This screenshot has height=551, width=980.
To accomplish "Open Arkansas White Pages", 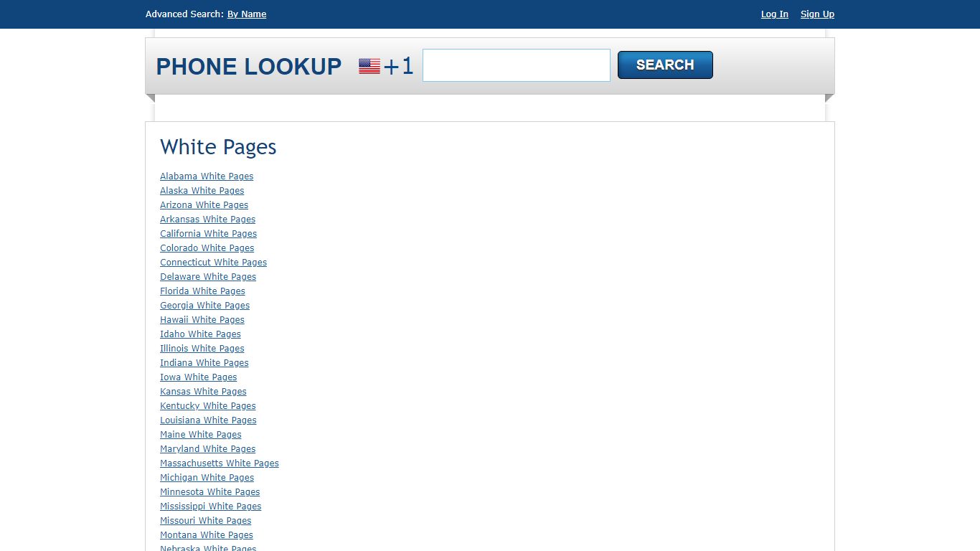I will pyautogui.click(x=207, y=220).
